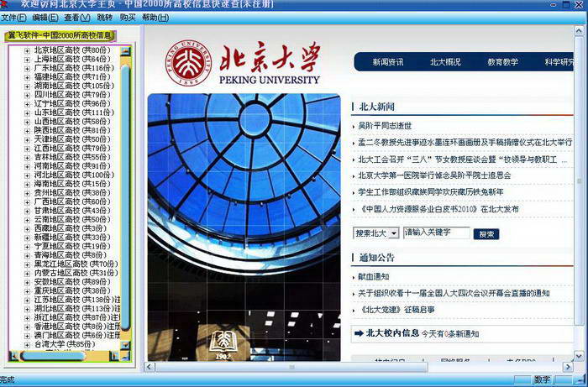
Task: Select 甘肃地区高校 (共43份) in tree
Action: pyautogui.click(x=73, y=211)
